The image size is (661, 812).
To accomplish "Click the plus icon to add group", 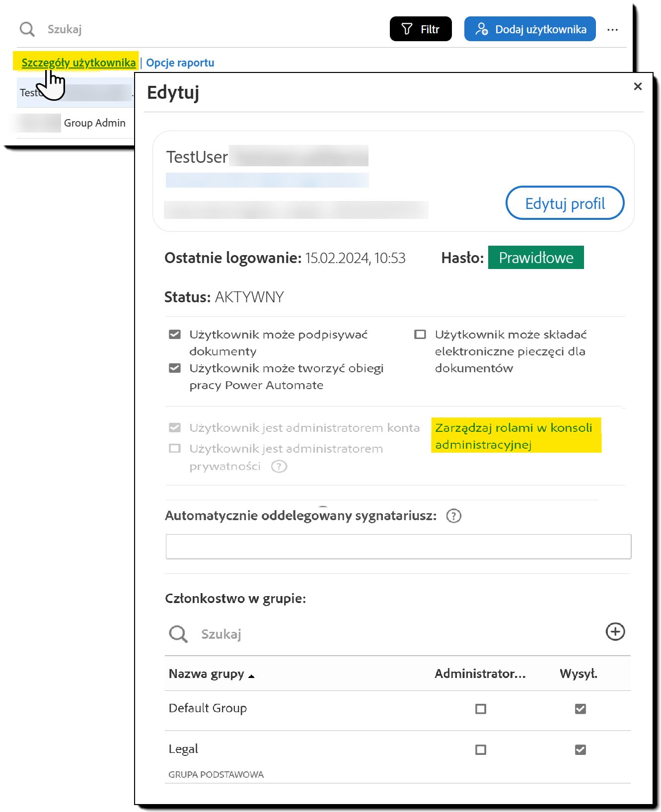I will coord(615,632).
